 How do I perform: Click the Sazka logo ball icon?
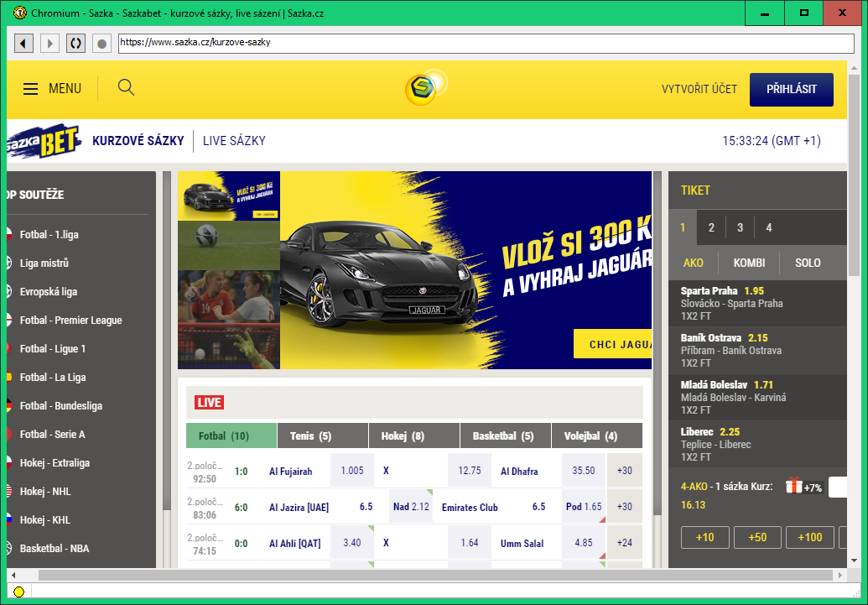[x=425, y=87]
